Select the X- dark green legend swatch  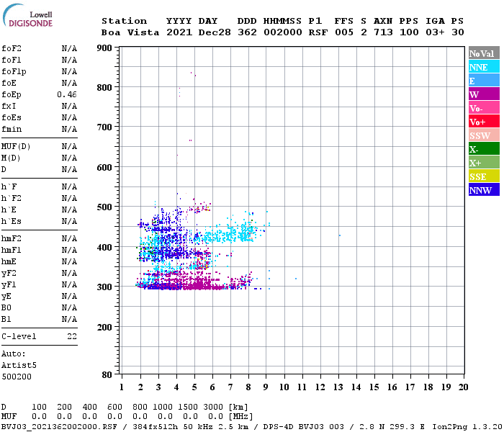pyautogui.click(x=484, y=149)
